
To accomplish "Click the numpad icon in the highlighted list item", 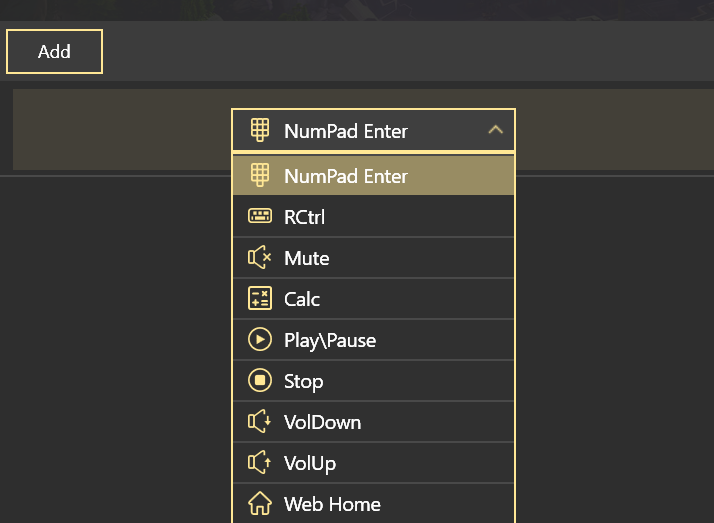I will click(259, 176).
